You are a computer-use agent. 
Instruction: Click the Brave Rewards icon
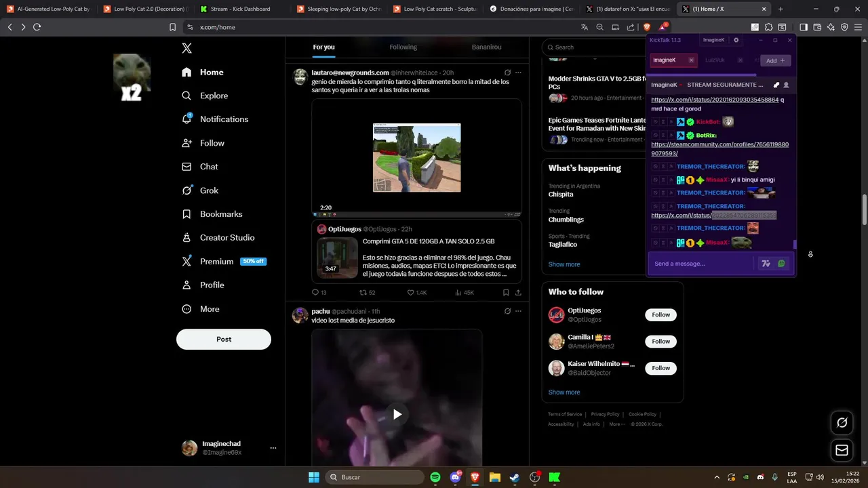(x=663, y=27)
